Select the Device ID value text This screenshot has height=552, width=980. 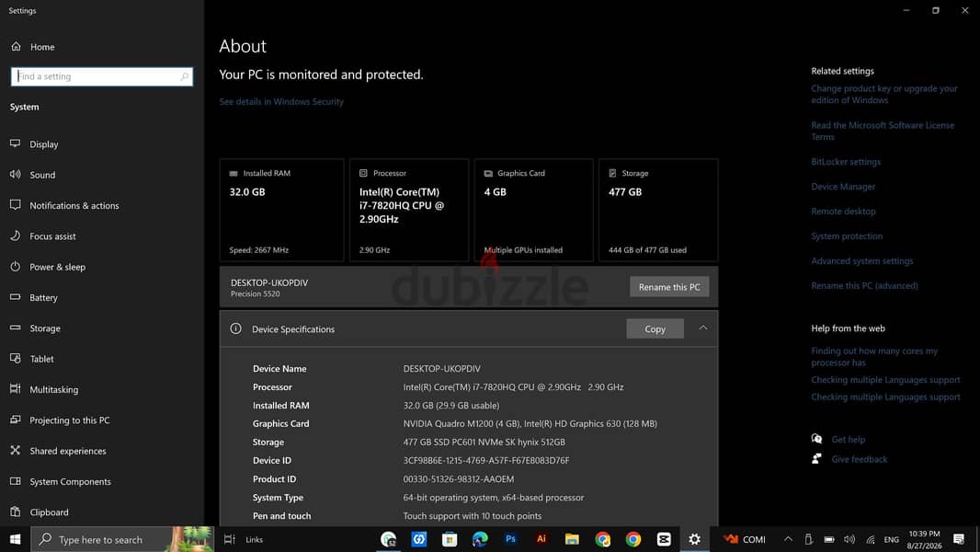pyautogui.click(x=485, y=460)
